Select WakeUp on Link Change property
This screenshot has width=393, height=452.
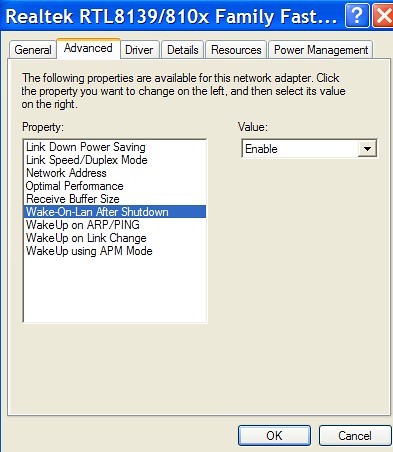tap(115, 238)
